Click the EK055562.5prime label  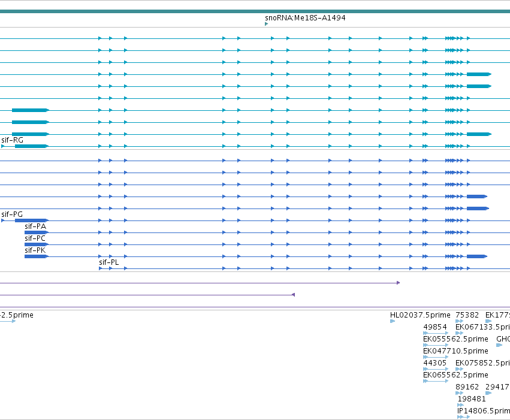(455, 339)
